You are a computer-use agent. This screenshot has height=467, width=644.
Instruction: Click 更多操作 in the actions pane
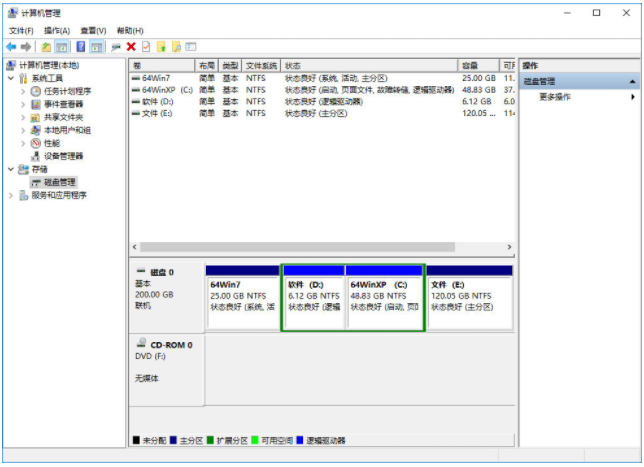(555, 97)
